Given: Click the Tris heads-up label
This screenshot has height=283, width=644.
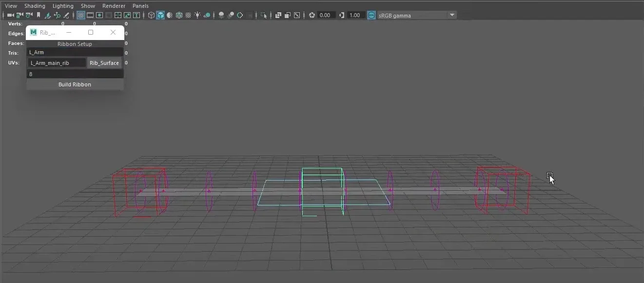Looking at the screenshot, I should coord(13,53).
